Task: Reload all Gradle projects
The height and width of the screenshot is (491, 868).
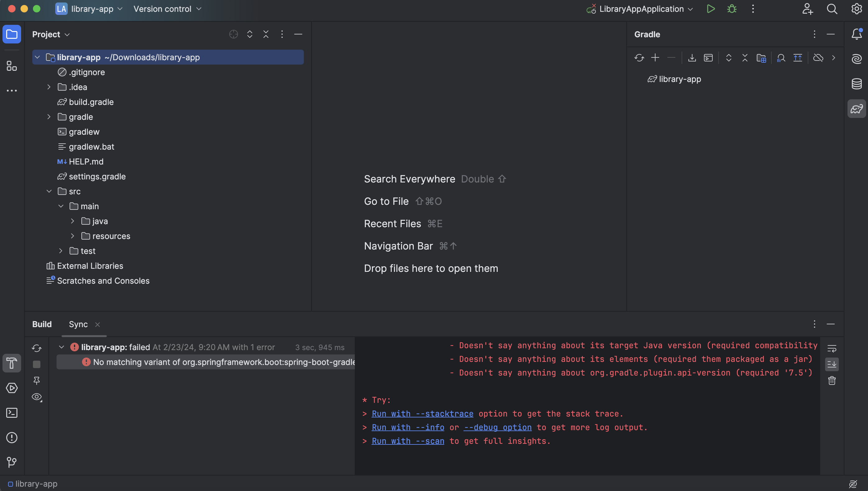Action: 639,58
